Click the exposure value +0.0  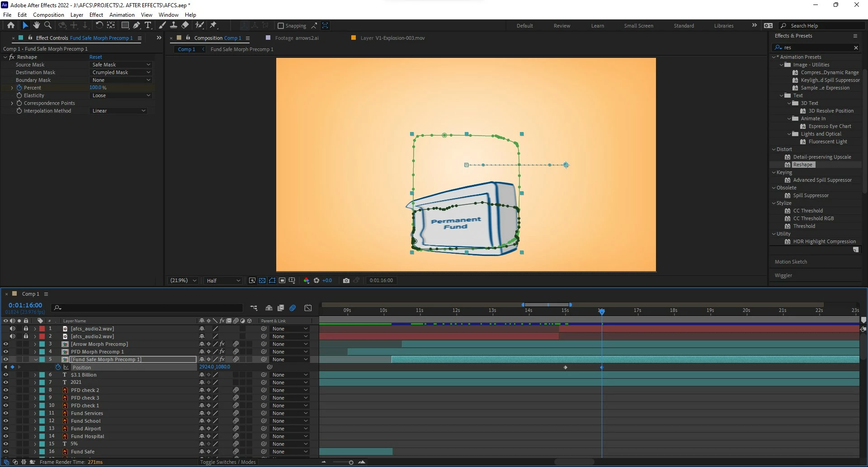tap(327, 281)
